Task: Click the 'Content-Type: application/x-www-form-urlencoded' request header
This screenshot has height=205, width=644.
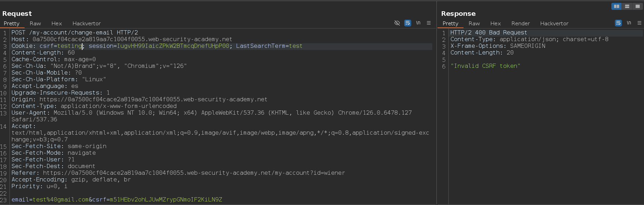Action: pyautogui.click(x=94, y=106)
